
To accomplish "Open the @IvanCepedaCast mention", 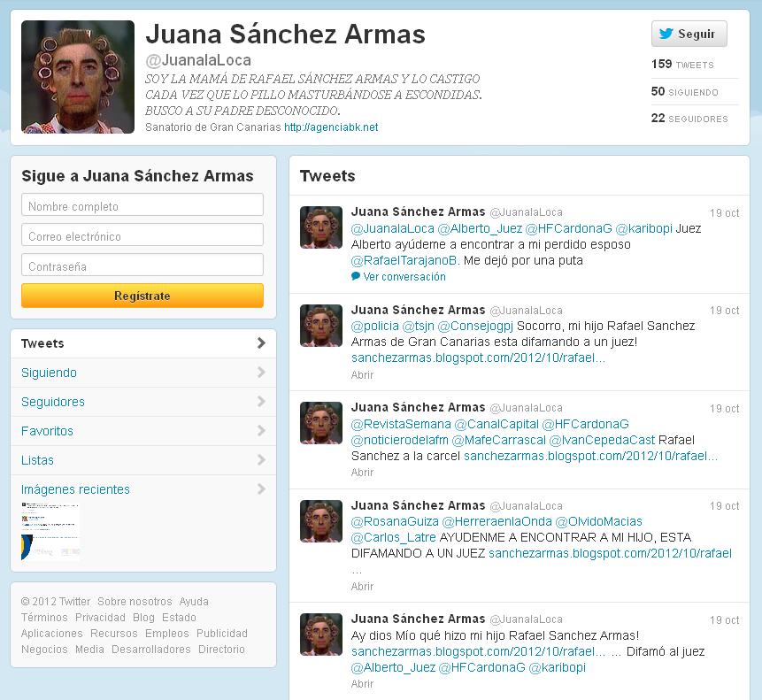I will point(602,440).
